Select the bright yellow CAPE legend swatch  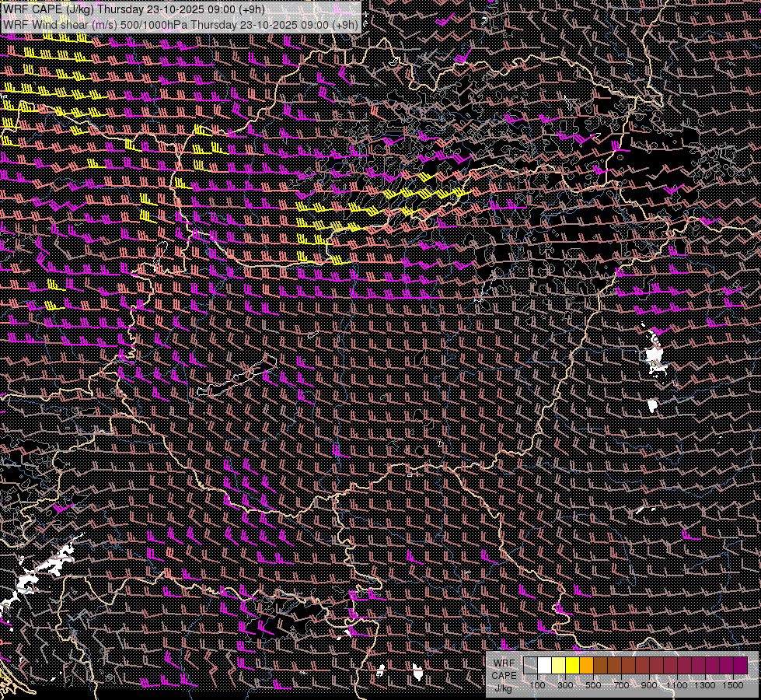pos(572,666)
